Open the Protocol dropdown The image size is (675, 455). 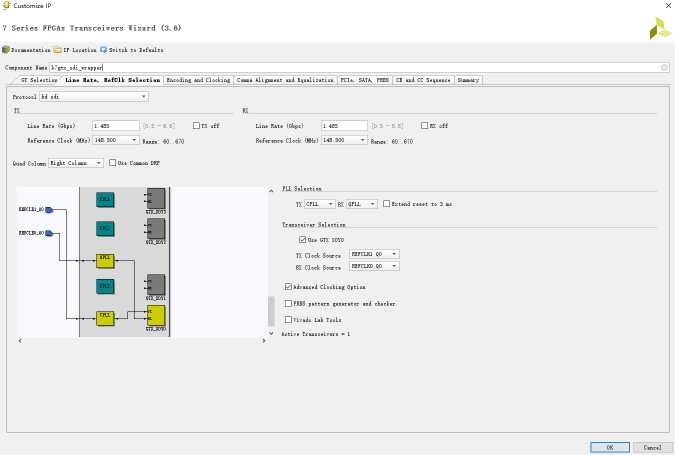(94, 96)
